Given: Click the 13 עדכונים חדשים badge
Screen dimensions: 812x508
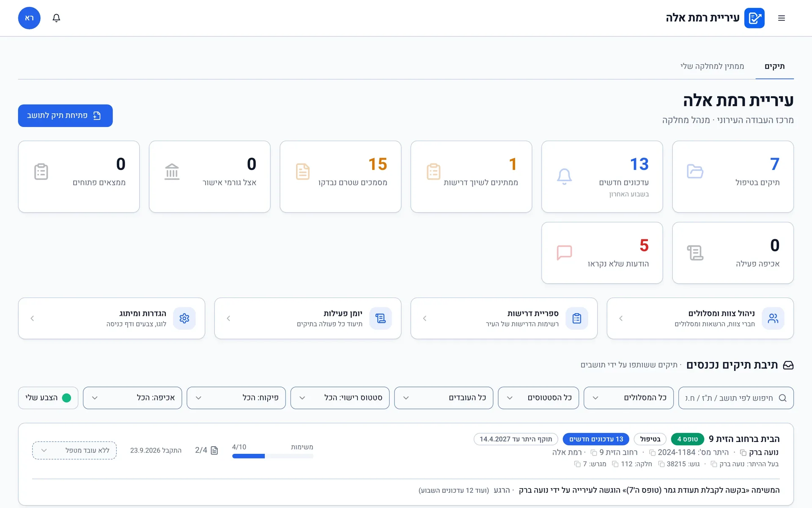Looking at the screenshot, I should tap(596, 439).
